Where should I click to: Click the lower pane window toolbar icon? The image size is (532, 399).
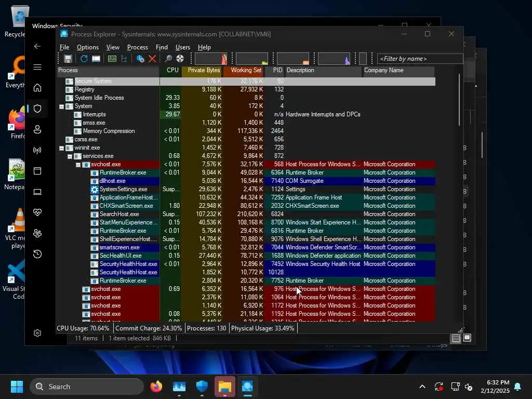click(96, 59)
